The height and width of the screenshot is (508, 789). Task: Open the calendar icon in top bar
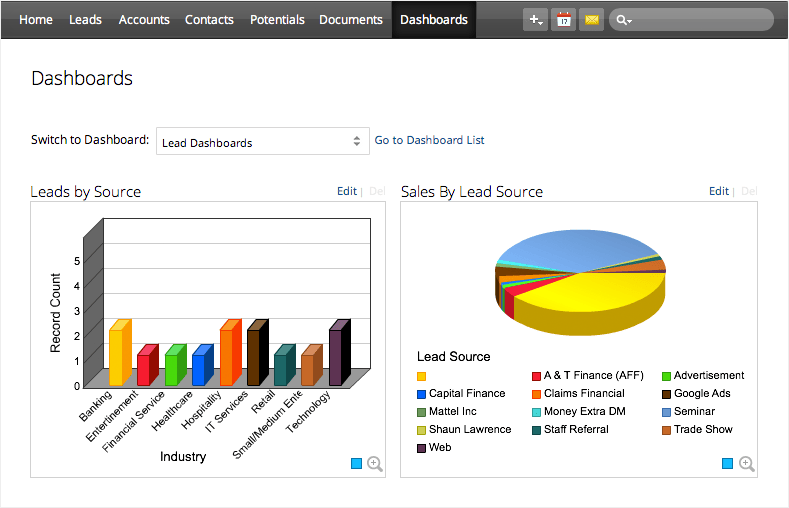pos(564,20)
